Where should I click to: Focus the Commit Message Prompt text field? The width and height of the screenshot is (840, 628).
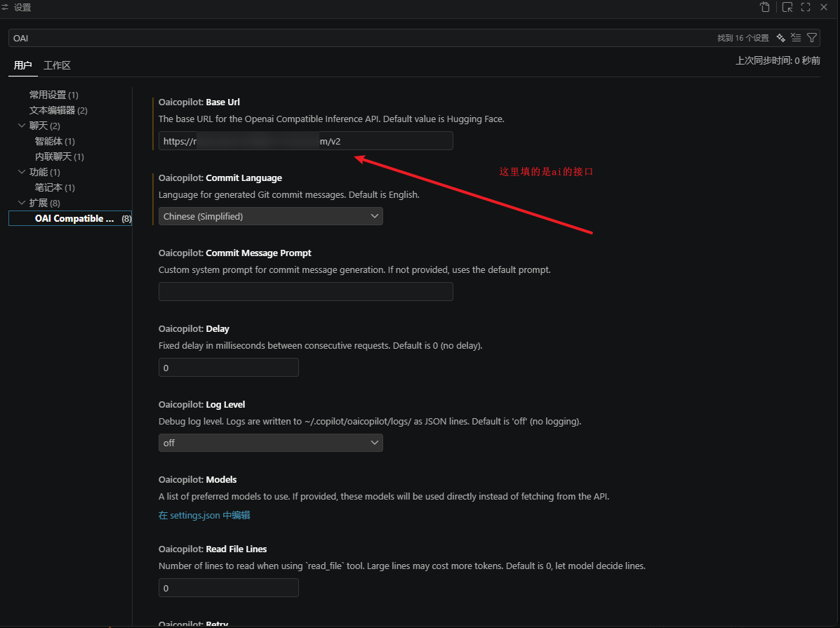(306, 291)
